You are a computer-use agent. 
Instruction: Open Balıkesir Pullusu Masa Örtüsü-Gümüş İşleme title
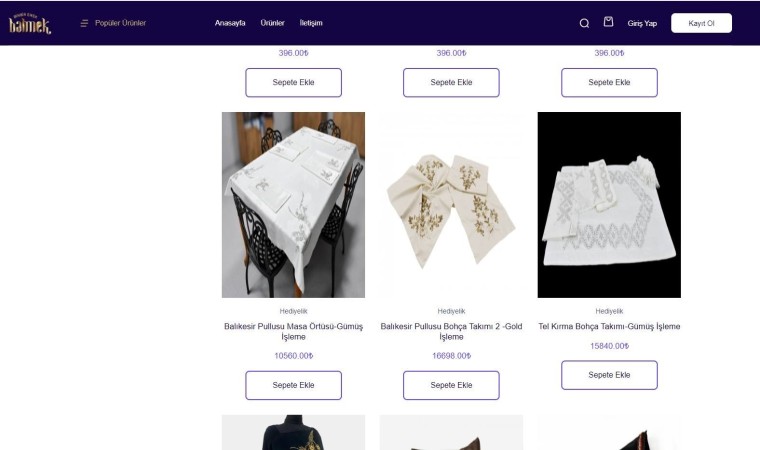click(x=293, y=331)
